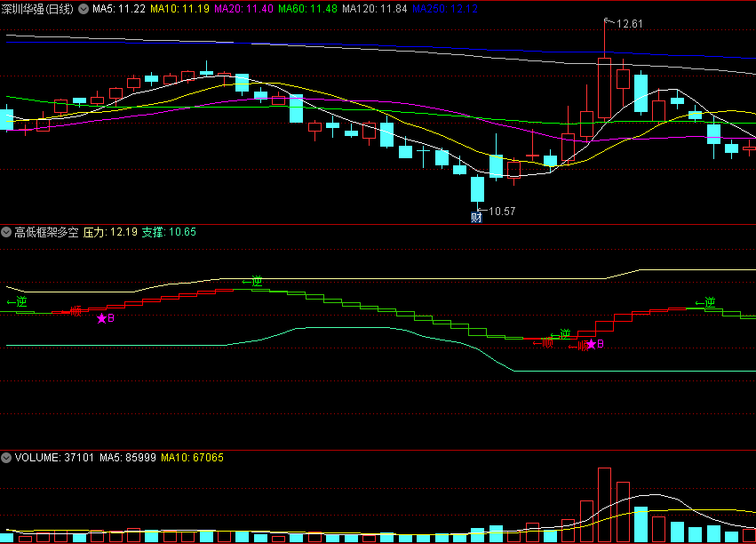Expand the 高低框架多空 indicator dropdown arrow

point(6,232)
